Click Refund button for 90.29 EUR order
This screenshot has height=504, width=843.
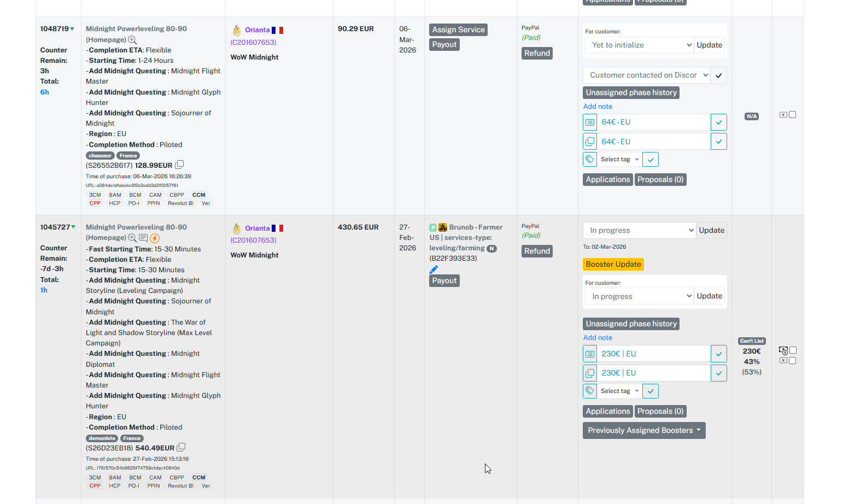(x=537, y=54)
